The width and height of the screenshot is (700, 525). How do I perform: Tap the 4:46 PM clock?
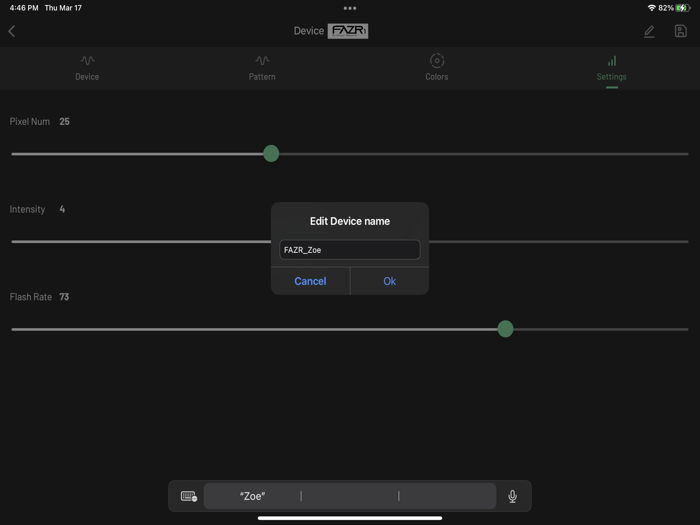pyautogui.click(x=24, y=8)
